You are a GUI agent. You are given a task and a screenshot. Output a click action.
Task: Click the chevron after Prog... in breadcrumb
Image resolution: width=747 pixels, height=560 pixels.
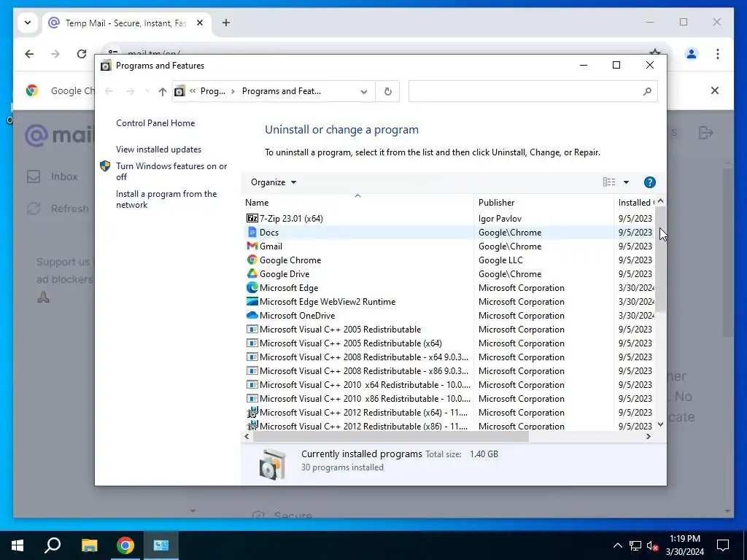point(233,91)
